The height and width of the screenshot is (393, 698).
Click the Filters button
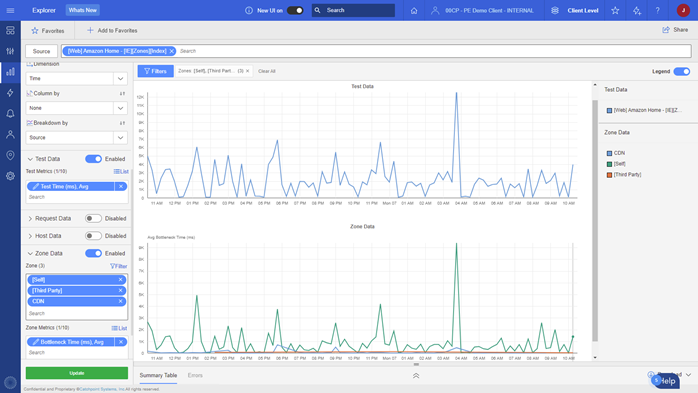click(155, 71)
